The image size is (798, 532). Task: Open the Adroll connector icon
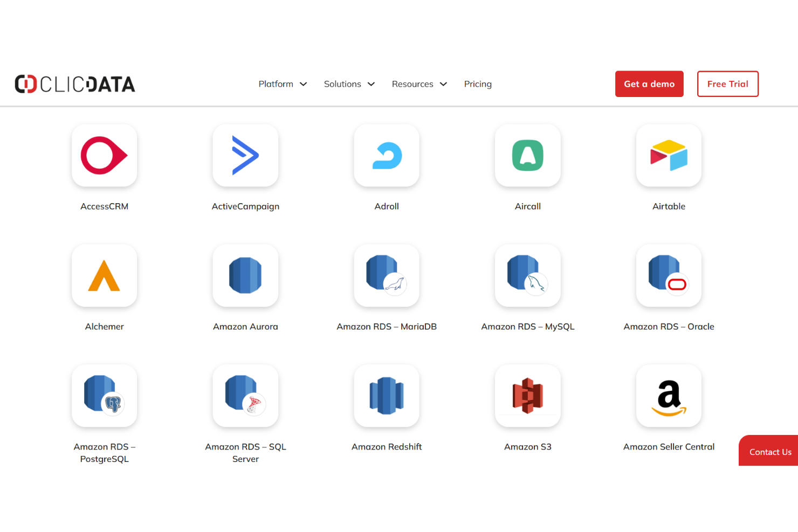[x=387, y=155]
